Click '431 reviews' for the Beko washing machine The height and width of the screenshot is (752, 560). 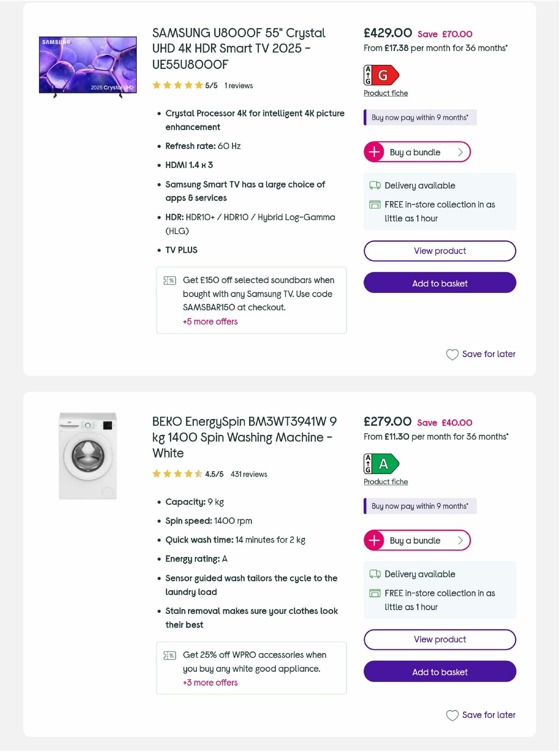[248, 474]
